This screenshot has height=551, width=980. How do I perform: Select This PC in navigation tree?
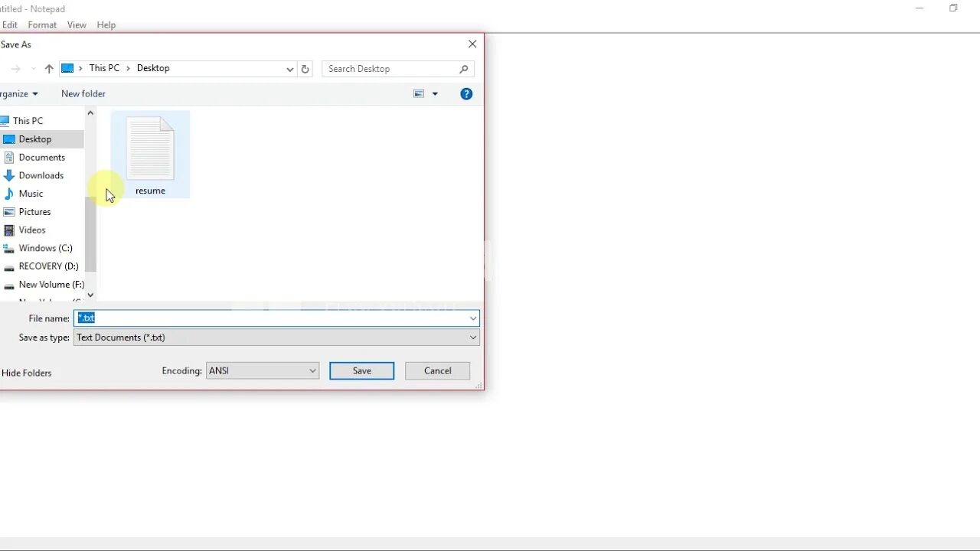point(28,121)
